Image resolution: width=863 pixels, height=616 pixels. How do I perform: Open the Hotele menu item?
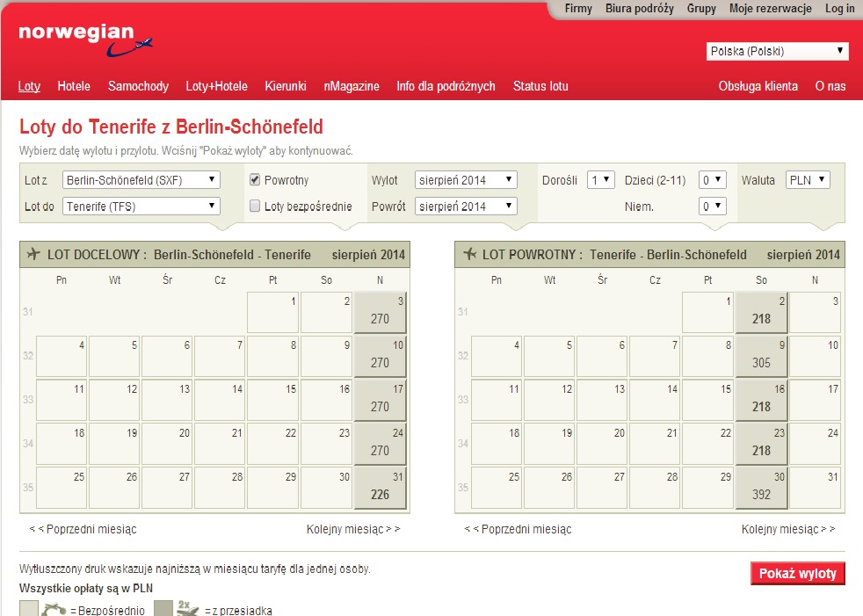(74, 86)
